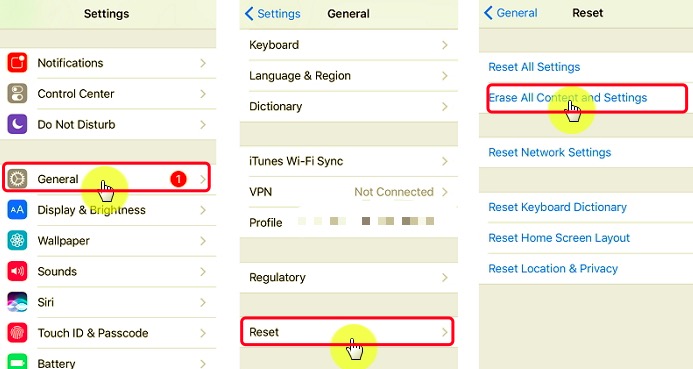Tap the Sounds speaker icon

tap(17, 271)
